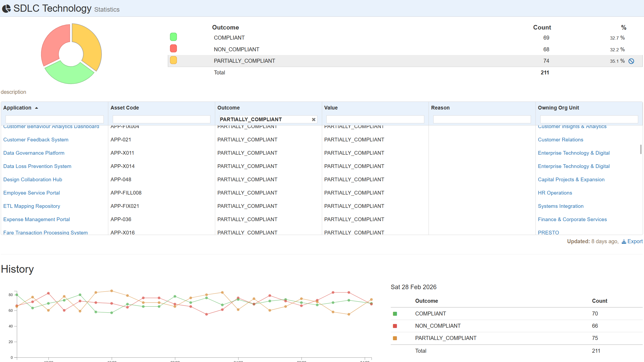644x362 pixels.
Task: Click the pie chart icon beside SDLC Technology
Action: 6,9
